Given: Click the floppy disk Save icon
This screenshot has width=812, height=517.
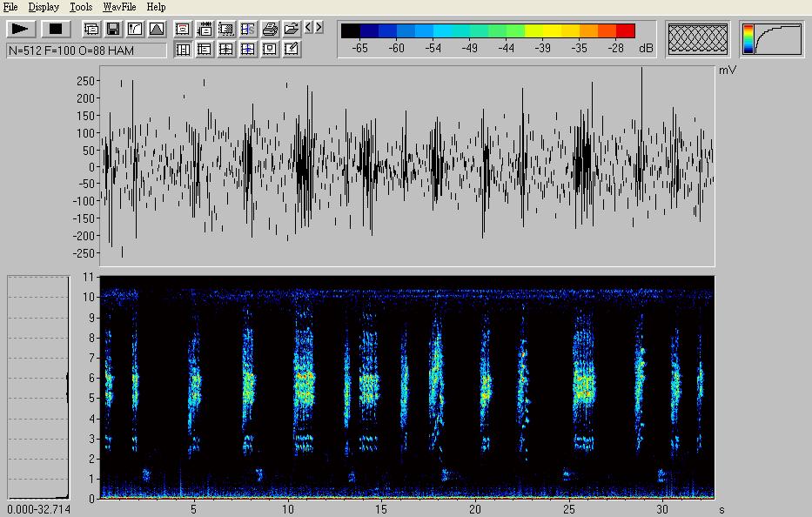Looking at the screenshot, I should [113, 29].
